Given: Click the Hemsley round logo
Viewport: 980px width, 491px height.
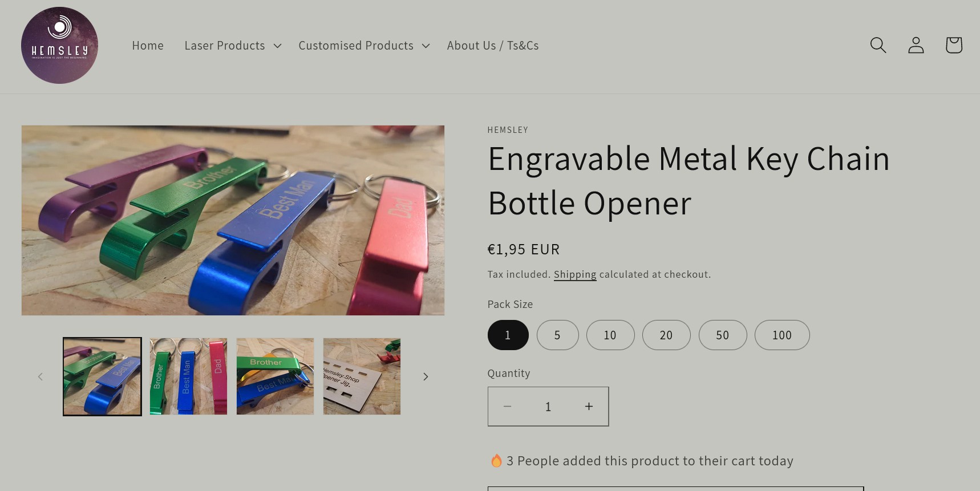Looking at the screenshot, I should click(59, 45).
